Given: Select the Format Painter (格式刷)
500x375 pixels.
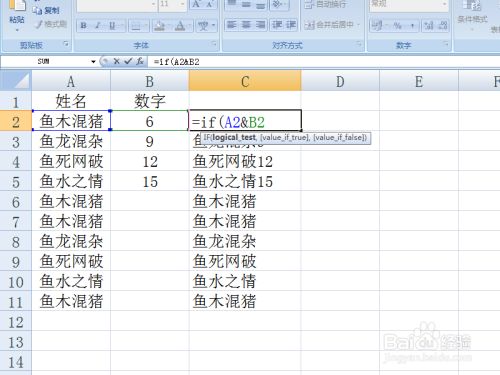Looking at the screenshot, I should pyautogui.click(x=51, y=24).
